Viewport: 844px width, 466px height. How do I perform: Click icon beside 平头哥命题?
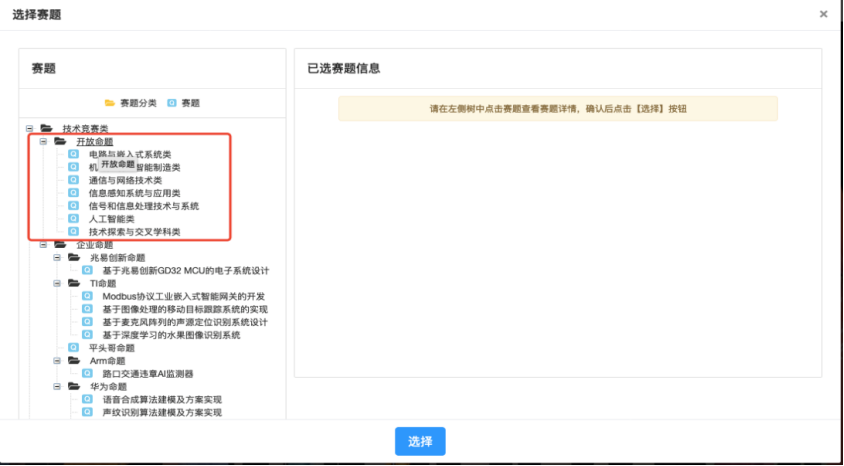(73, 347)
